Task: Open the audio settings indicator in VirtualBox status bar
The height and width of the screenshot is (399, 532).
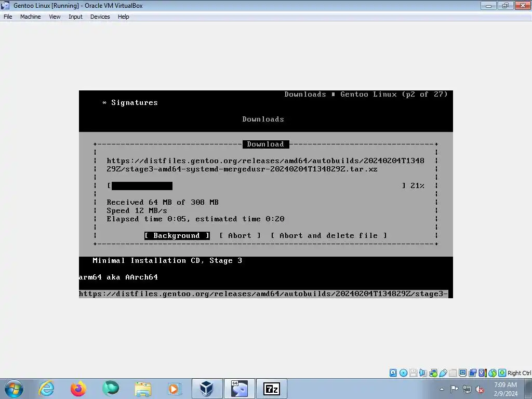Action: [423, 373]
